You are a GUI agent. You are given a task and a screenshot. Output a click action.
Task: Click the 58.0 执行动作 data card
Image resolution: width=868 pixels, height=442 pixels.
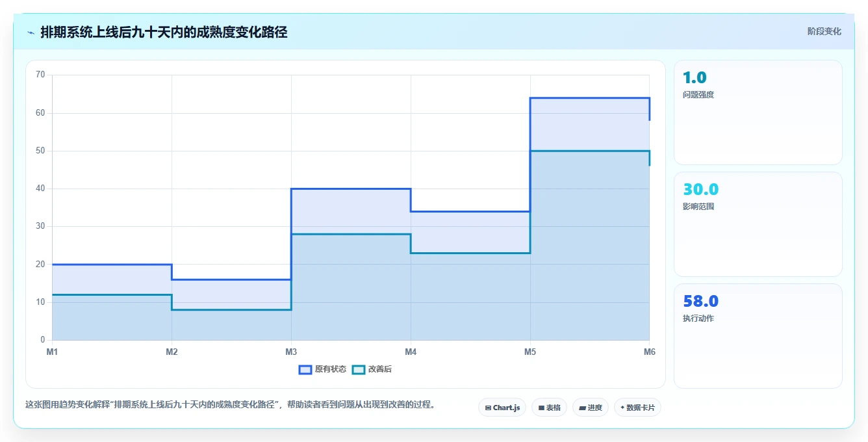tap(758, 336)
